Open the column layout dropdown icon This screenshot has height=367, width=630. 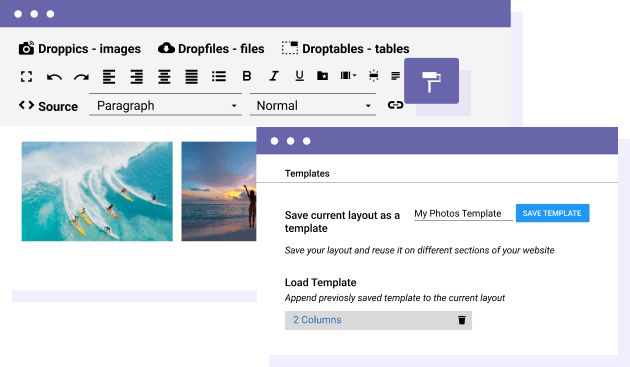click(348, 76)
